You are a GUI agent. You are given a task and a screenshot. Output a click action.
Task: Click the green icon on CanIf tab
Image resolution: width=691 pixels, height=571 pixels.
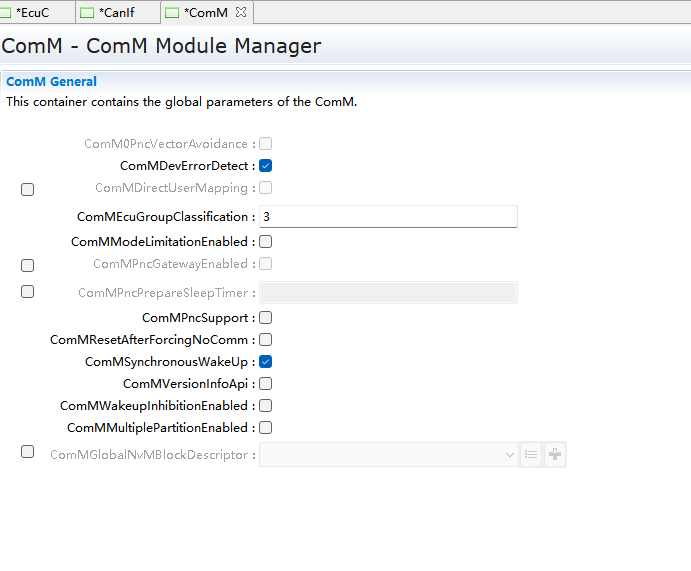click(86, 13)
